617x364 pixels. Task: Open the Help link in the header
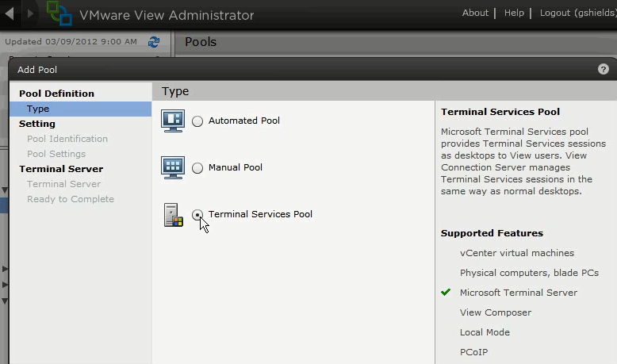[514, 13]
